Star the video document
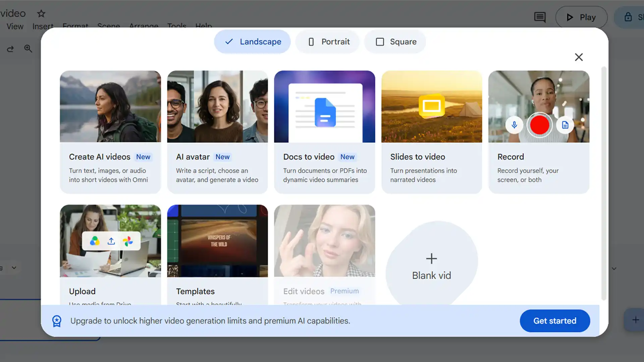 (41, 14)
